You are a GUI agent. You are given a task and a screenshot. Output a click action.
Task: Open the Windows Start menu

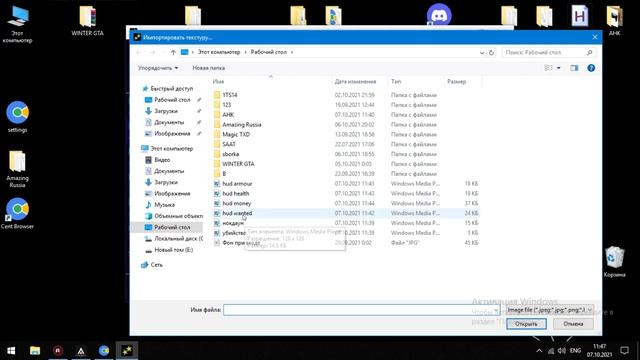(11, 351)
